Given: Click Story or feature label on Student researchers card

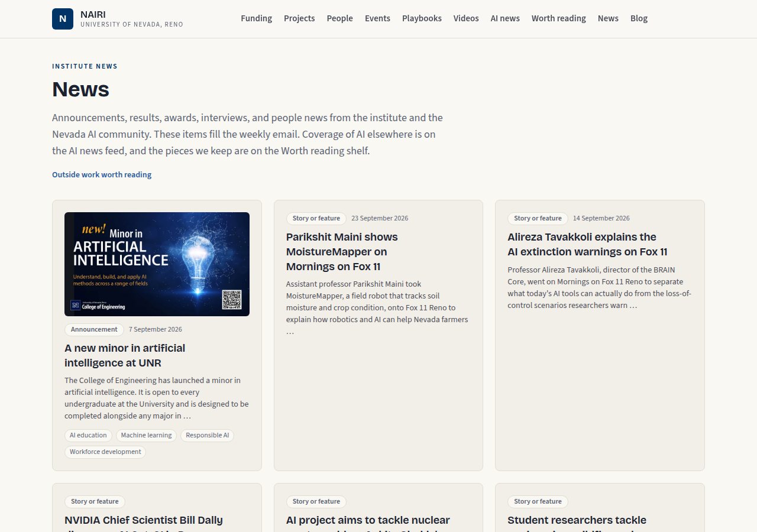Looking at the screenshot, I should [538, 501].
